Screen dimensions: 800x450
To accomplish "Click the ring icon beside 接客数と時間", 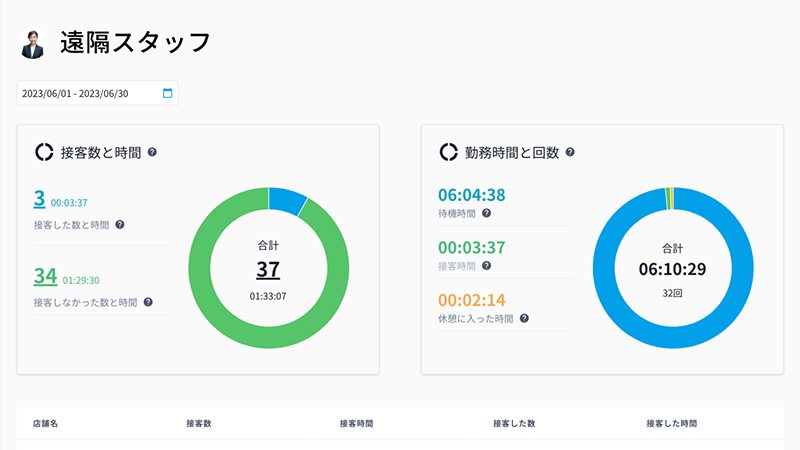I will [44, 153].
